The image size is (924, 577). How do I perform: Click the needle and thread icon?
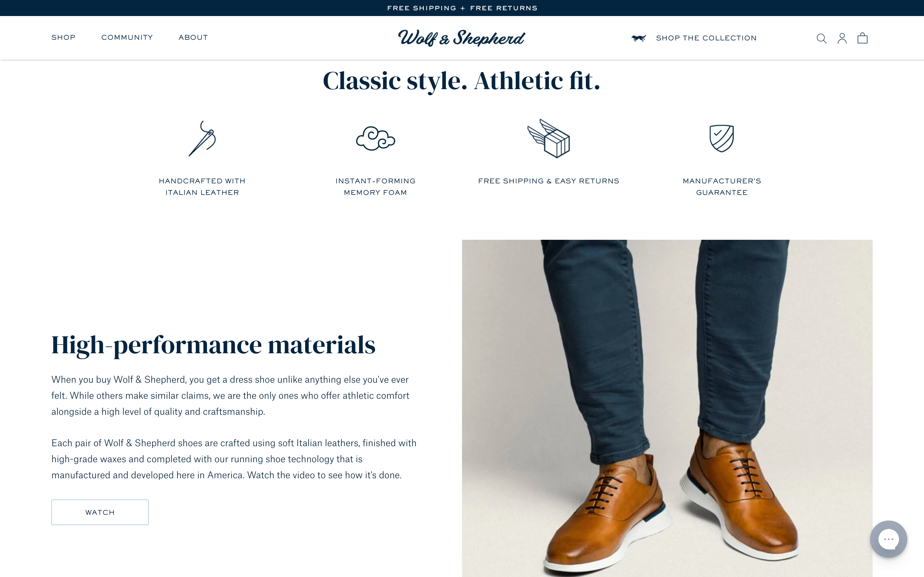[202, 138]
